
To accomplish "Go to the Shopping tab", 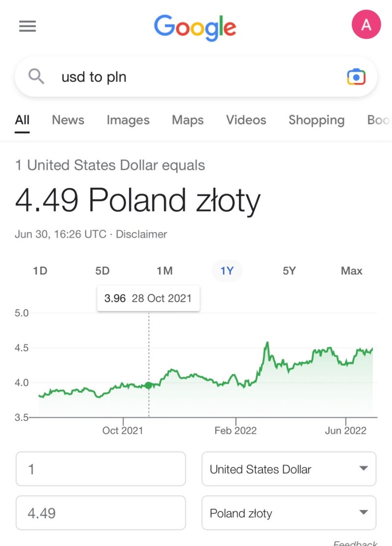I will click(x=316, y=120).
